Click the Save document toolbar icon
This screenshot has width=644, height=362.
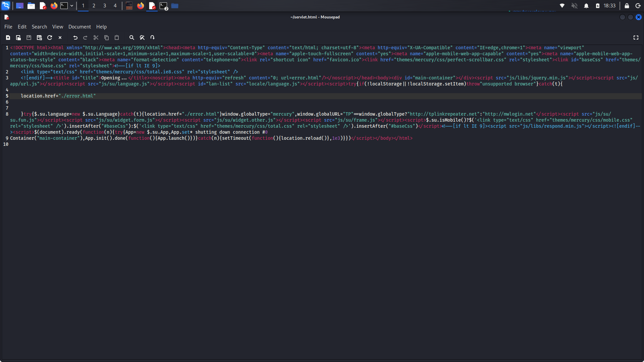29,38
